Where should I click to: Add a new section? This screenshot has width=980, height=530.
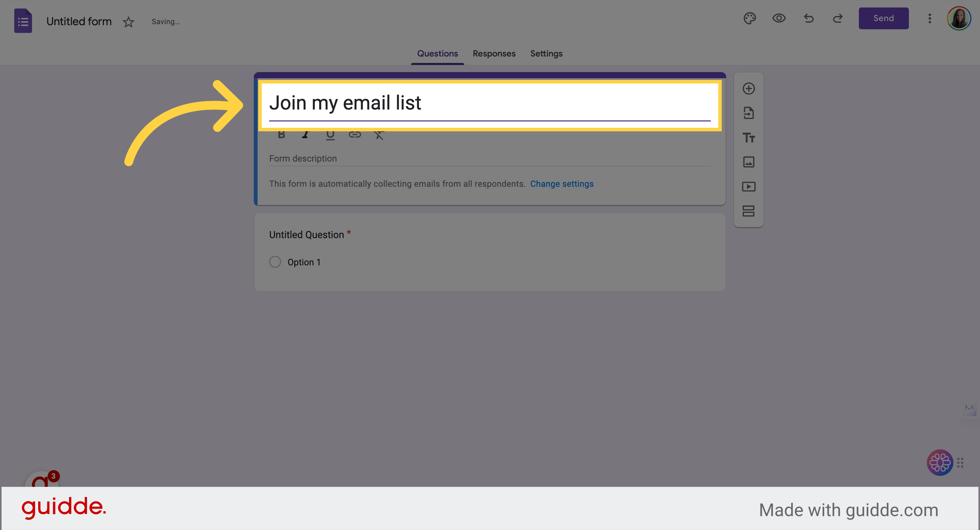749,211
